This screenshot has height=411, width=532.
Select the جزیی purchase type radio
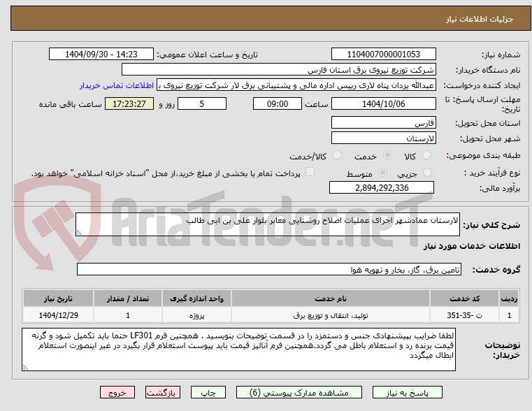click(x=428, y=173)
